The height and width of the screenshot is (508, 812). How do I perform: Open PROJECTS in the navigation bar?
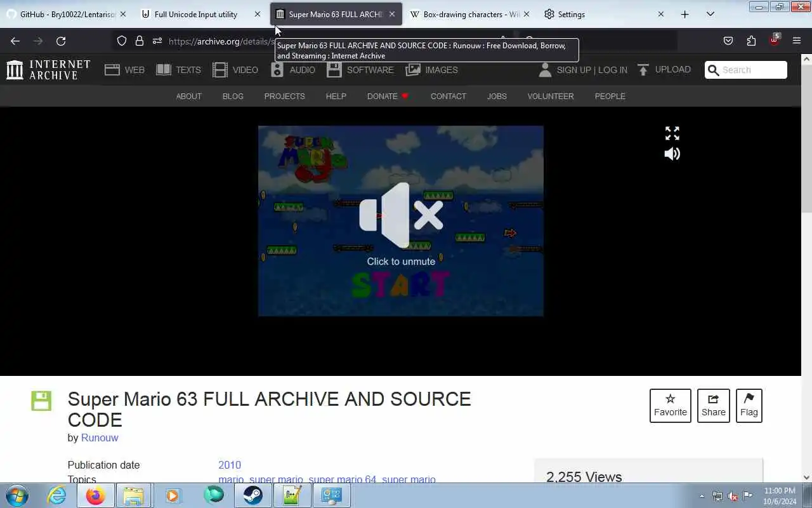284,97
